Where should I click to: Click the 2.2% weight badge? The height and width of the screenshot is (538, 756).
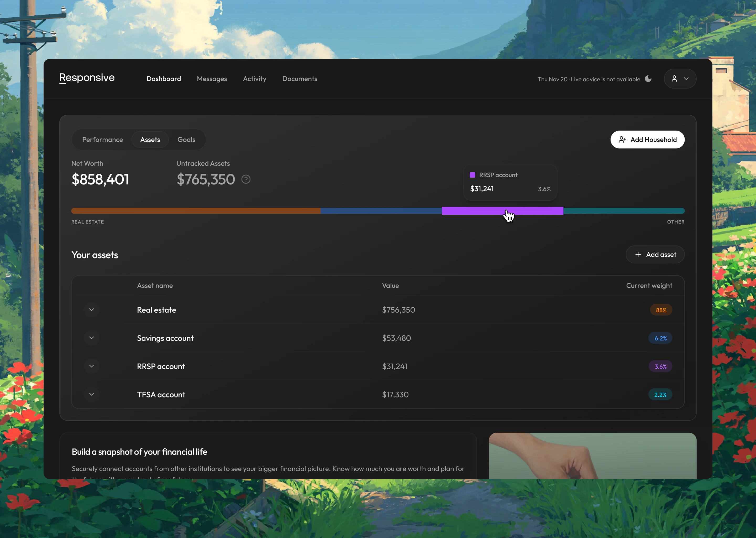point(660,395)
